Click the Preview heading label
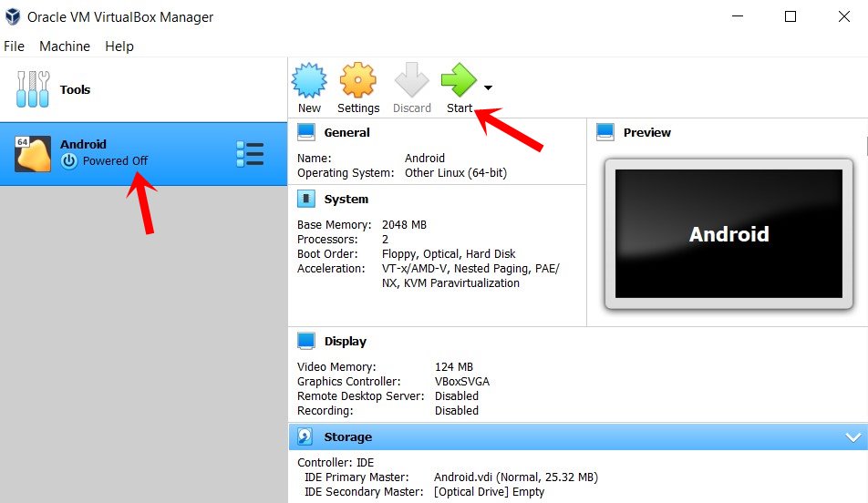Viewport: 868px width, 503px height. pos(646,133)
